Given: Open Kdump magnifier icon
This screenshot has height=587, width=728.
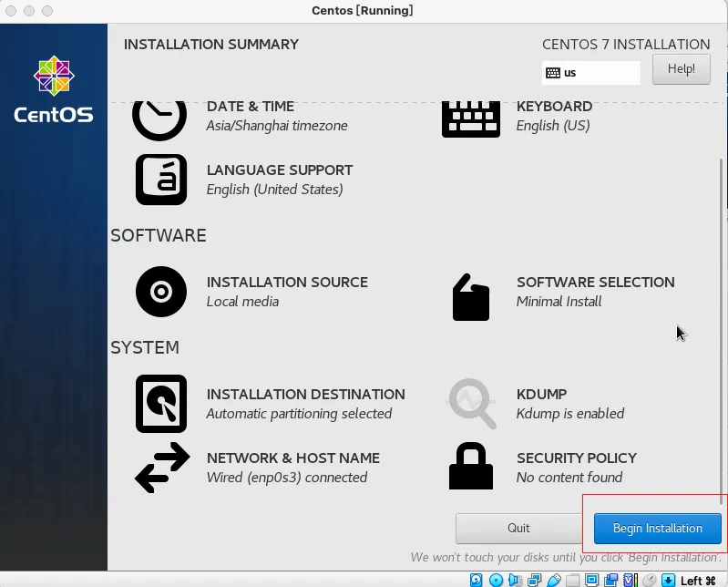Looking at the screenshot, I should (472, 403).
